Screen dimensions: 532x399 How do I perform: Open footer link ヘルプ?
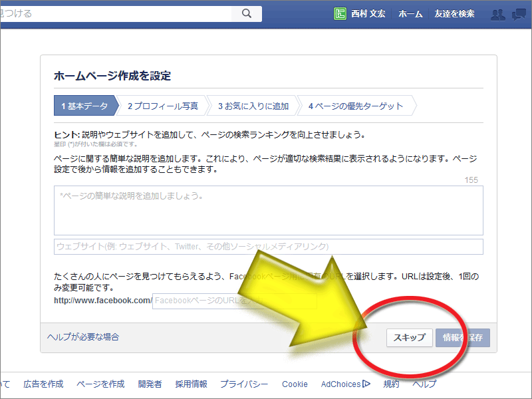tap(424, 384)
